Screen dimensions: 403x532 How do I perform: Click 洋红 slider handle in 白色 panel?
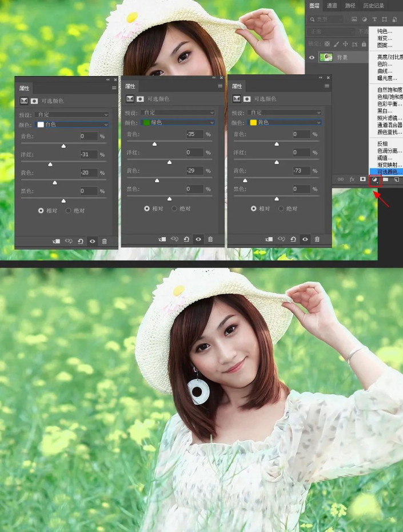pos(50,164)
